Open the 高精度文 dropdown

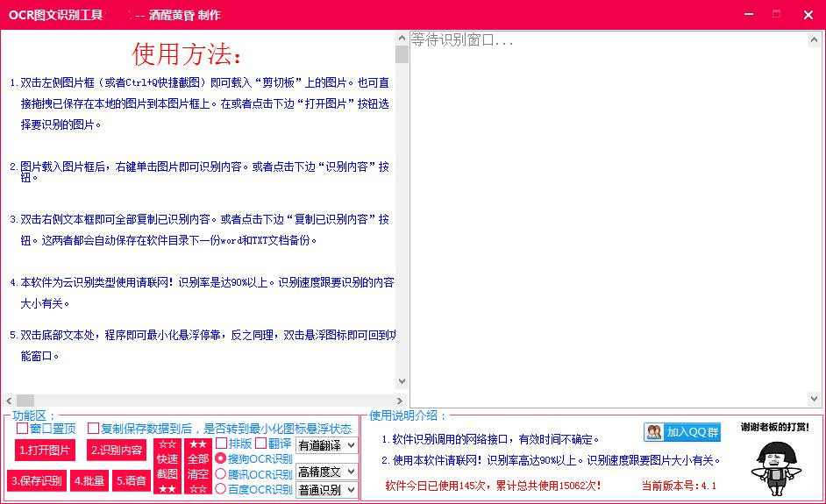326,472
